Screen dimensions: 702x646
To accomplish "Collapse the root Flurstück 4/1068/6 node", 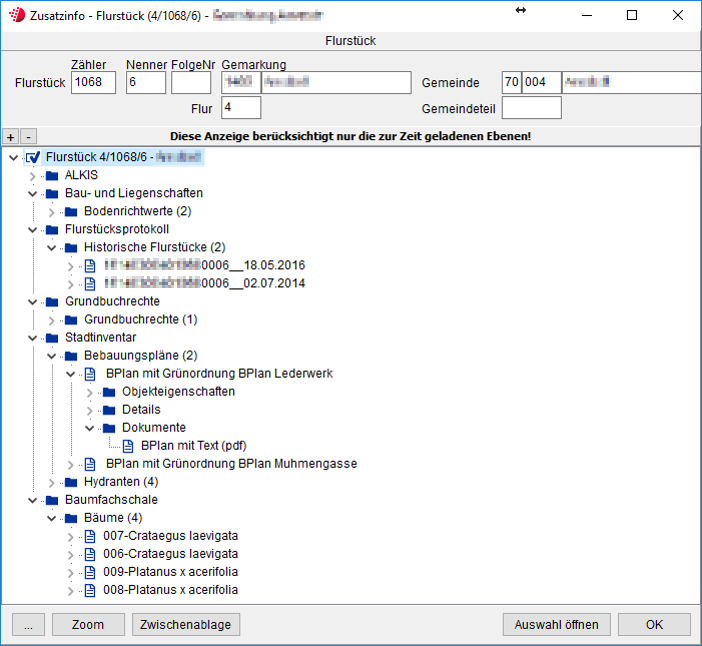I will click(x=13, y=158).
